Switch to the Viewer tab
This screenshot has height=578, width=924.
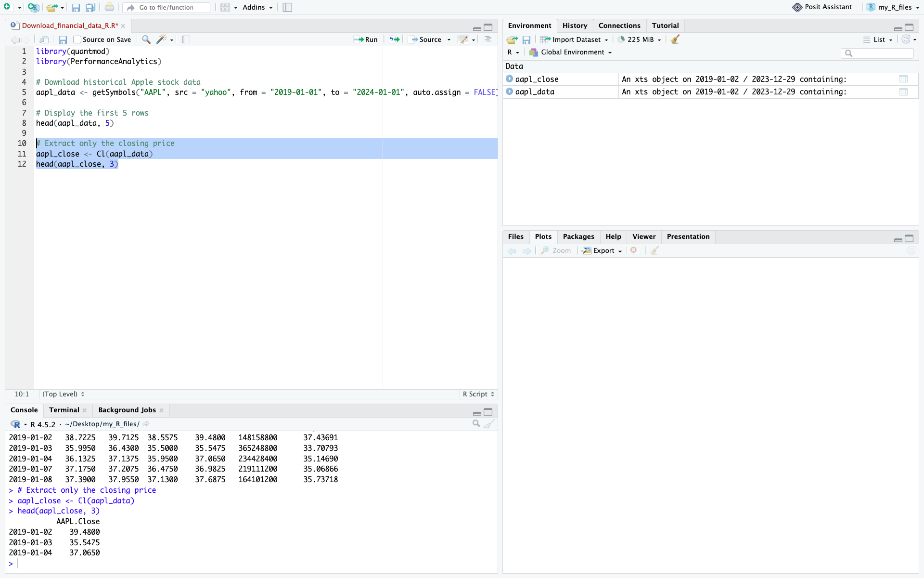(644, 236)
